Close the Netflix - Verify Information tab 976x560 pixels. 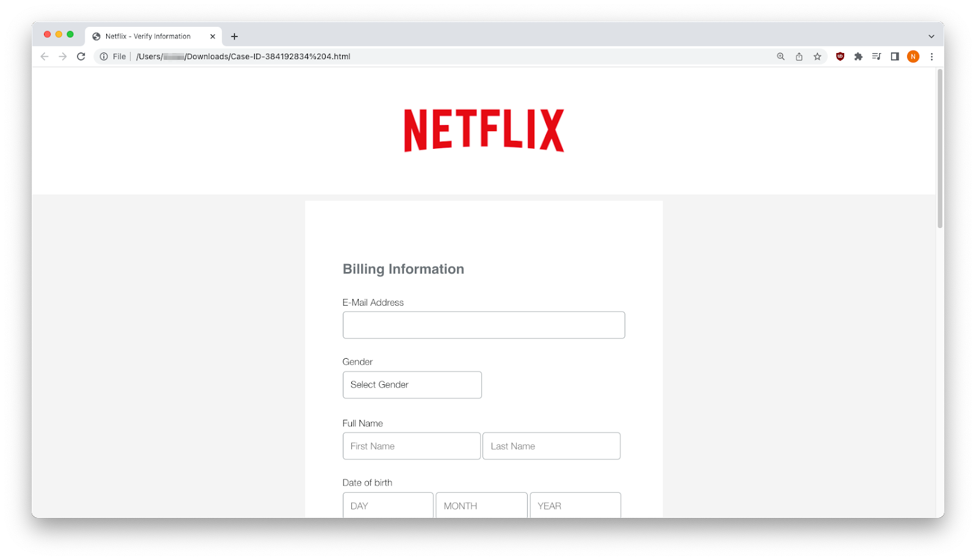pyautogui.click(x=213, y=37)
